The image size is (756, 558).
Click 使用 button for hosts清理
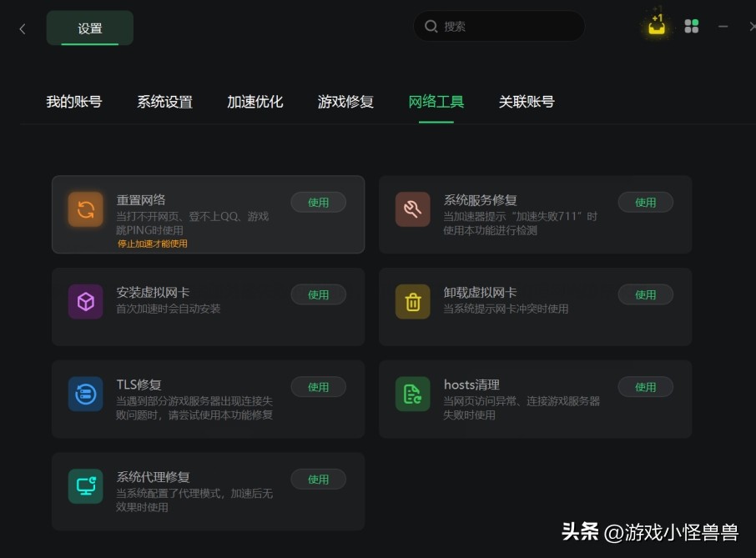coord(647,386)
